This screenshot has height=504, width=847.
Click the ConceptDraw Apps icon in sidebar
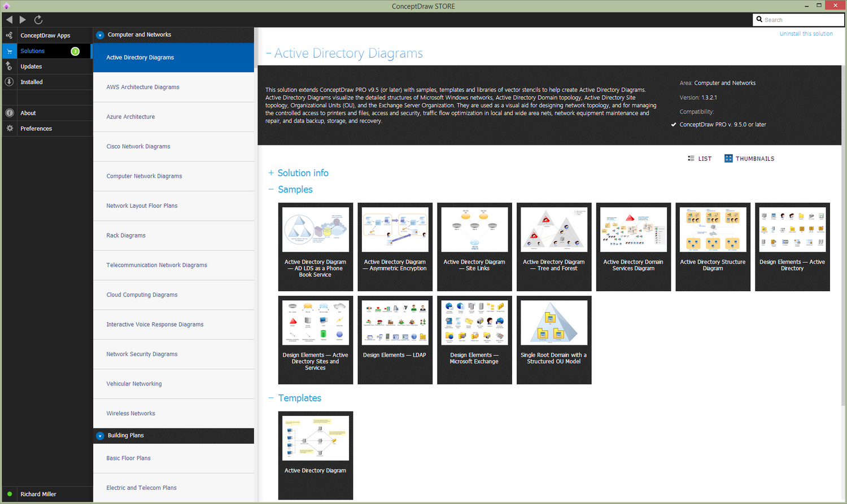tap(9, 35)
